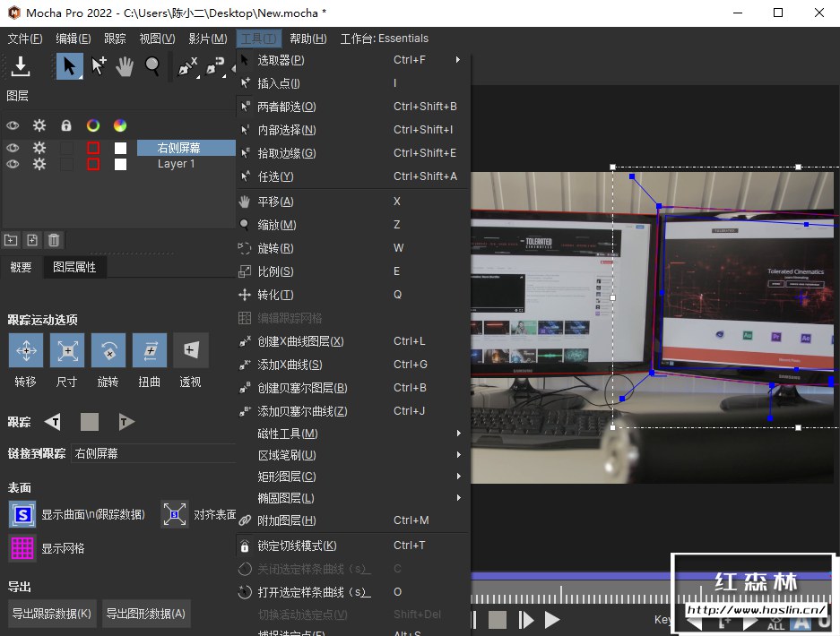Viewport: 840px width, 636px height.
Task: Select the add-point pick tool
Action: point(99,66)
